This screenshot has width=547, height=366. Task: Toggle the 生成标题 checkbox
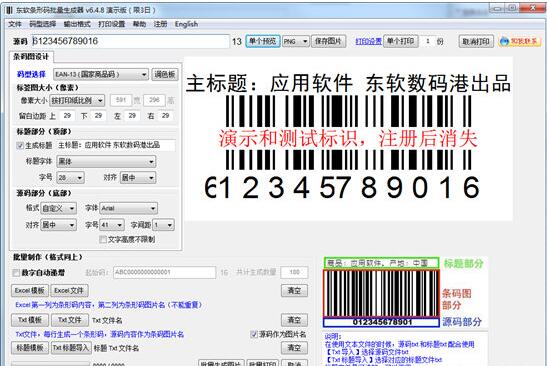[20, 145]
